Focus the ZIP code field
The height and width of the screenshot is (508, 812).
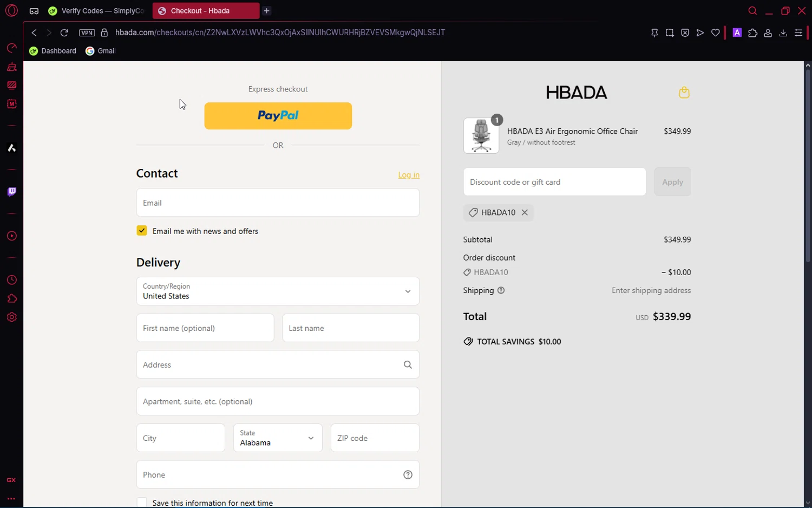click(x=375, y=438)
